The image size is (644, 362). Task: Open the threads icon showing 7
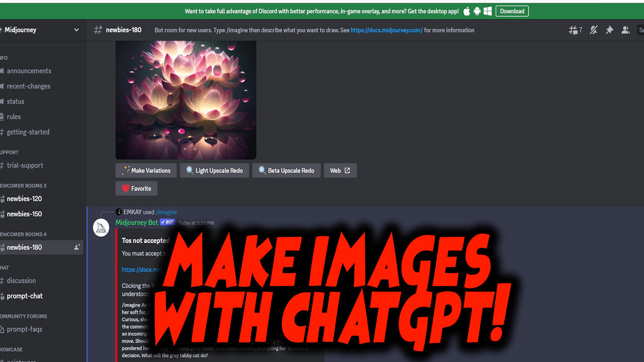point(575,30)
